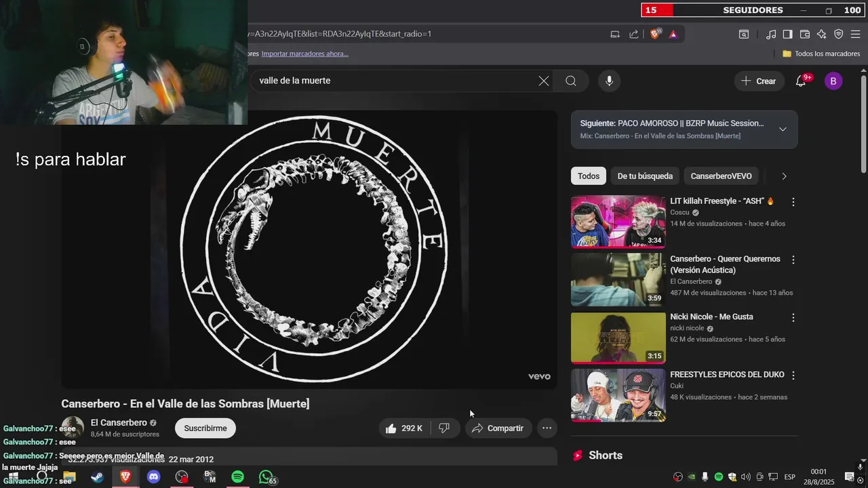Image resolution: width=868 pixels, height=488 pixels.
Task: Click the 'Coscu' channel name
Action: point(679,212)
